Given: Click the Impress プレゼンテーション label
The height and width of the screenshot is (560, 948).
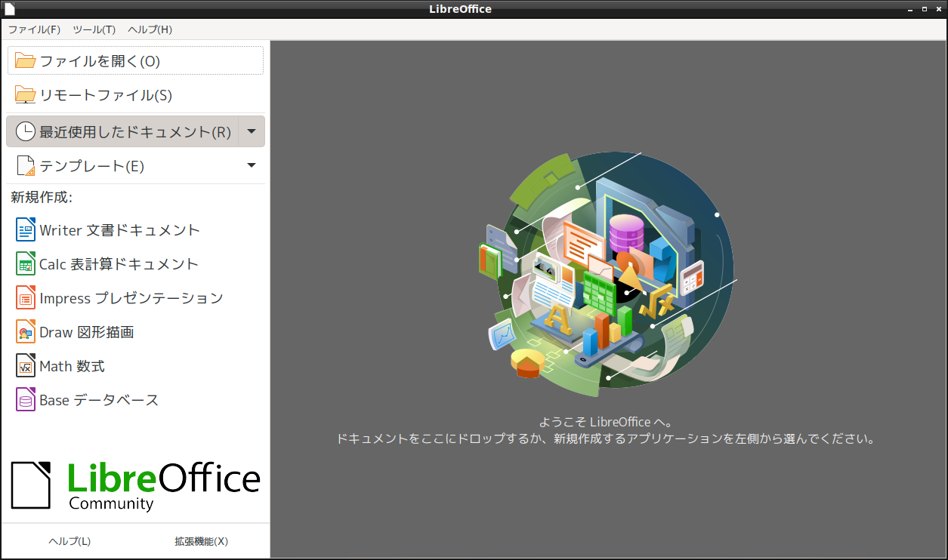Looking at the screenshot, I should (x=131, y=298).
